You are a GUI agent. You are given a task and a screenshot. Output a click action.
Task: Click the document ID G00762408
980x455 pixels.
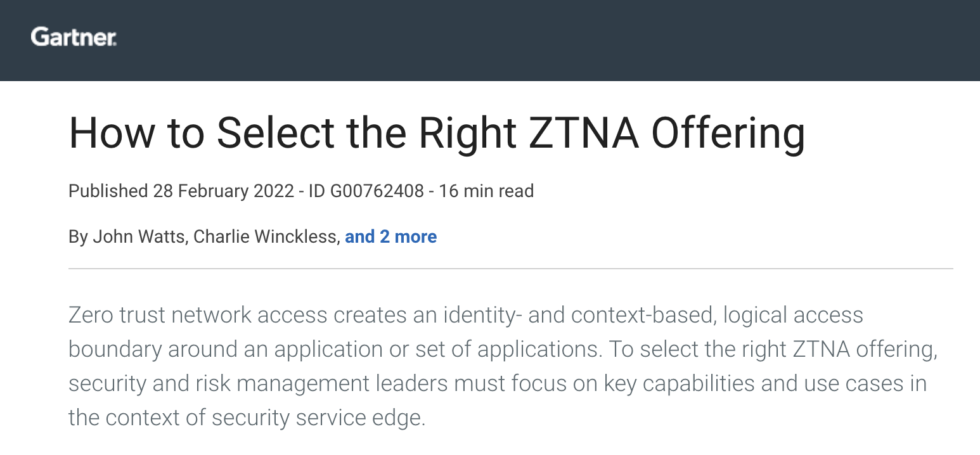point(377,191)
